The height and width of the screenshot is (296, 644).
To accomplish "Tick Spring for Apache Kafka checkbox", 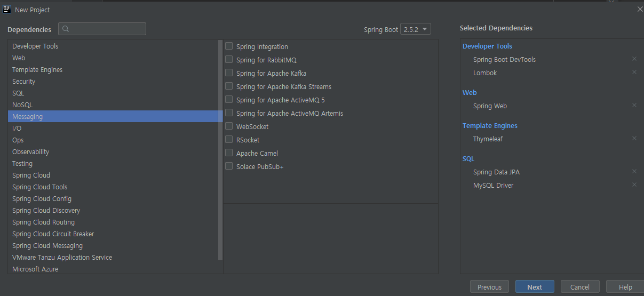I will tap(229, 73).
